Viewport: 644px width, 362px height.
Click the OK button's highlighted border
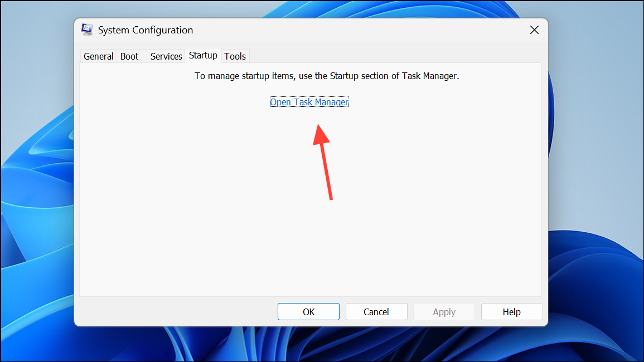(x=308, y=304)
